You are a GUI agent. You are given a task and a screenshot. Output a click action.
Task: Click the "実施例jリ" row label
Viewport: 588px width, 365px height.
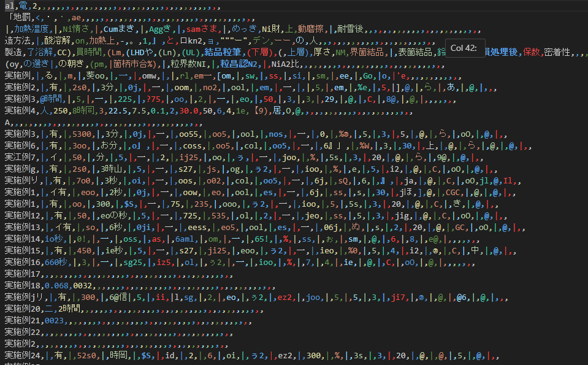[24, 297]
